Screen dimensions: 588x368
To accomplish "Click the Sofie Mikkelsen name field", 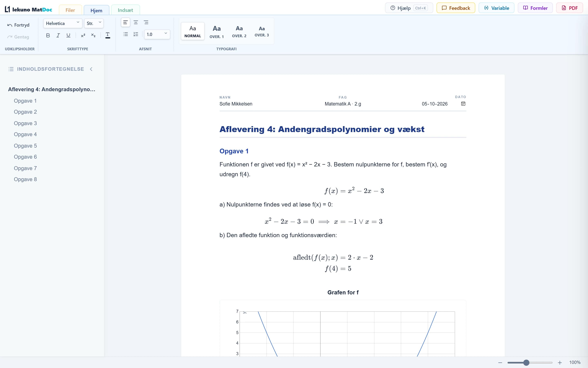I will point(236,104).
